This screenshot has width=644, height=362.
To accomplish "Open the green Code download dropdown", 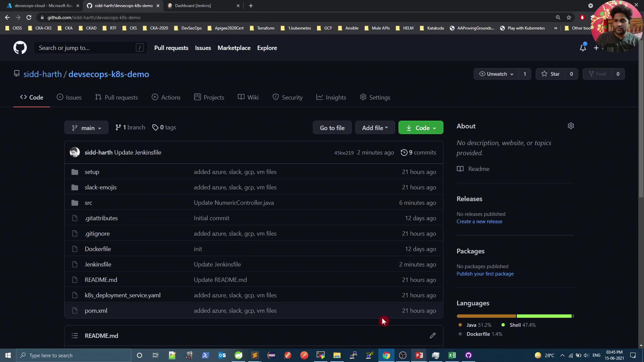I will 421,128.
